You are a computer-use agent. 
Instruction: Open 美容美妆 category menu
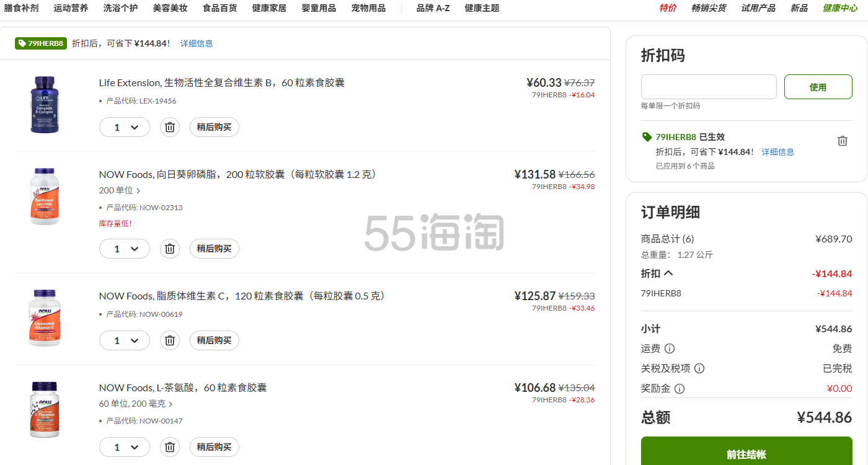pyautogui.click(x=170, y=8)
